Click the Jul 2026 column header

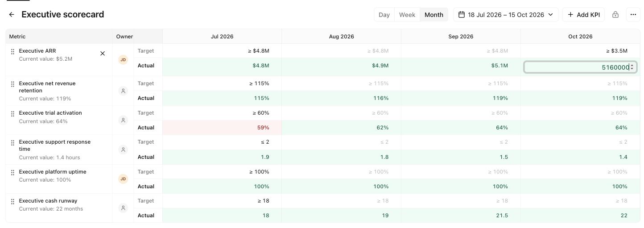(x=222, y=37)
